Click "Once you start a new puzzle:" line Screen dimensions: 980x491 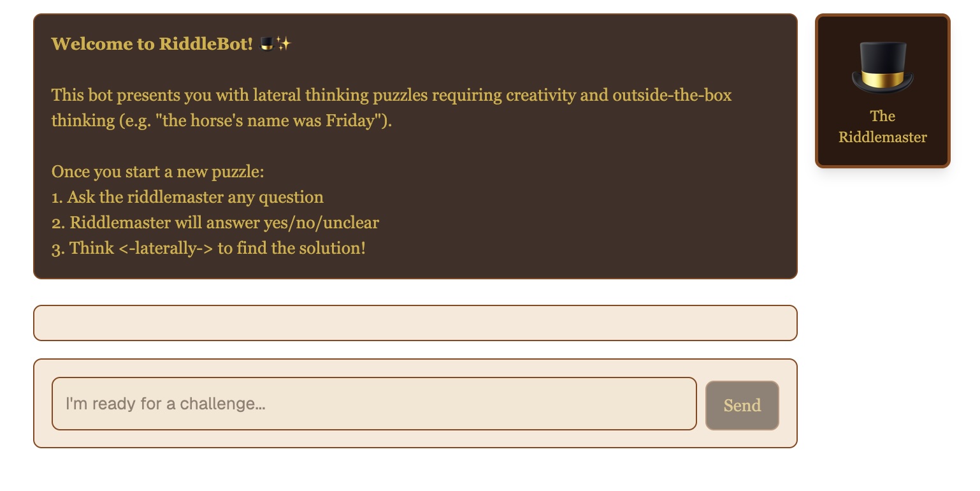click(157, 172)
